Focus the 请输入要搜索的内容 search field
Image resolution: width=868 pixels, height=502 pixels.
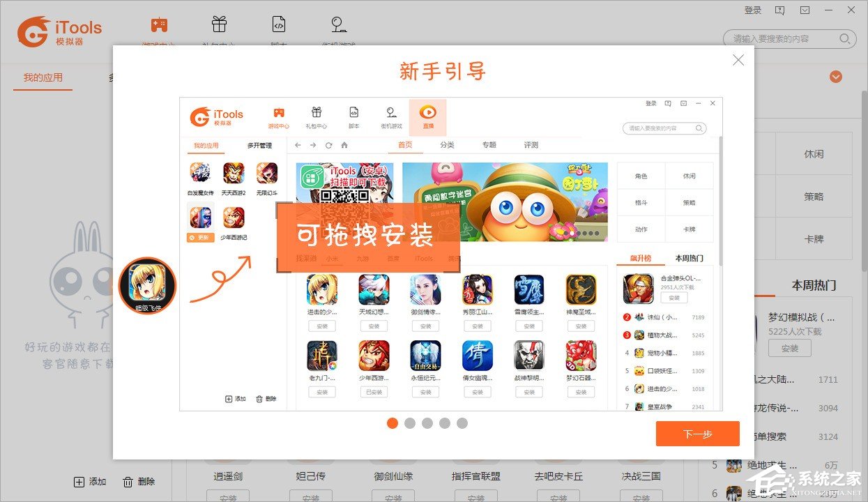point(789,39)
